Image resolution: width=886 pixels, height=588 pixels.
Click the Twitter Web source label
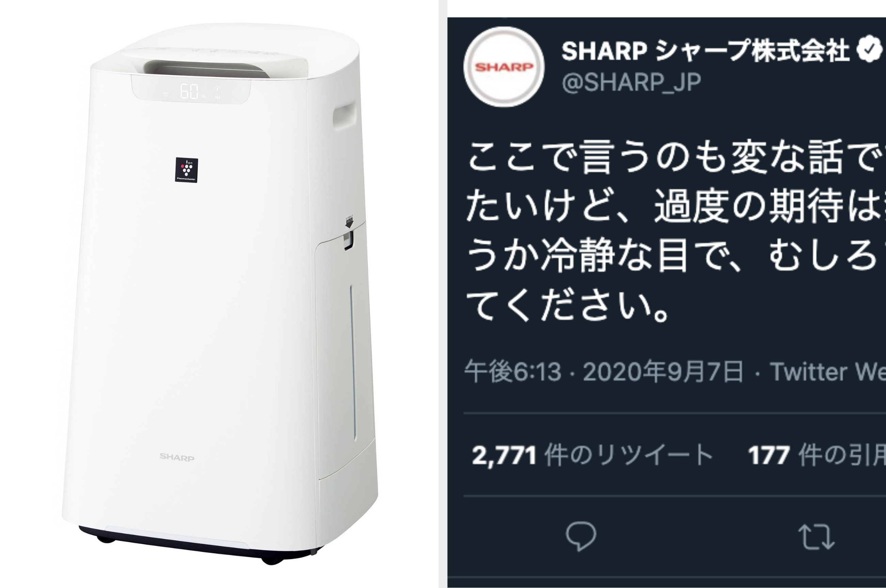tap(828, 372)
